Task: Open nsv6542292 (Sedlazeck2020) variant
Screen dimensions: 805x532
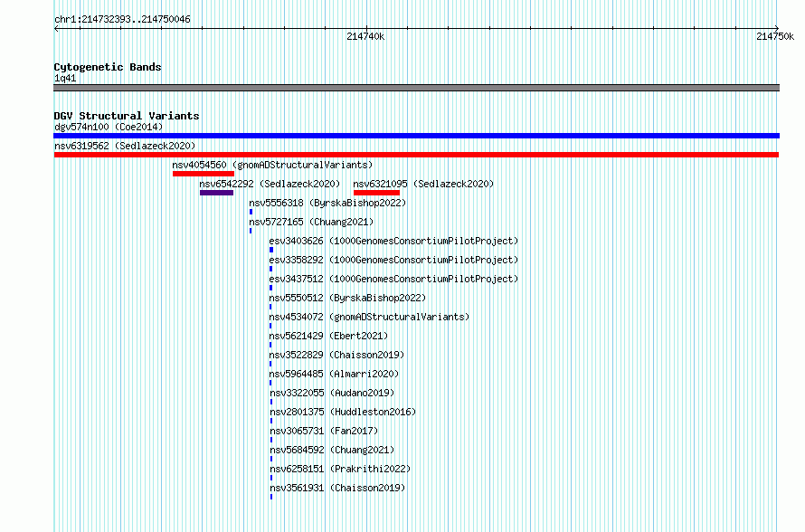Action: pos(270,184)
